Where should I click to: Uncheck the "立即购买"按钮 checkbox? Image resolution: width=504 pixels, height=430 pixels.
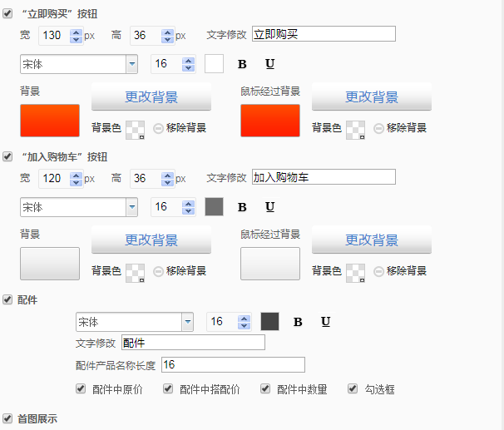click(8, 14)
